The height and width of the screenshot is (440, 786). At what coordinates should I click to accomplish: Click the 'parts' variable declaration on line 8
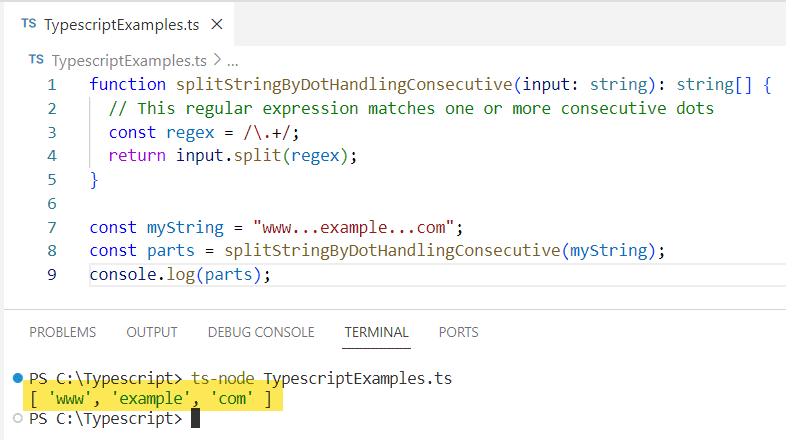(x=171, y=251)
